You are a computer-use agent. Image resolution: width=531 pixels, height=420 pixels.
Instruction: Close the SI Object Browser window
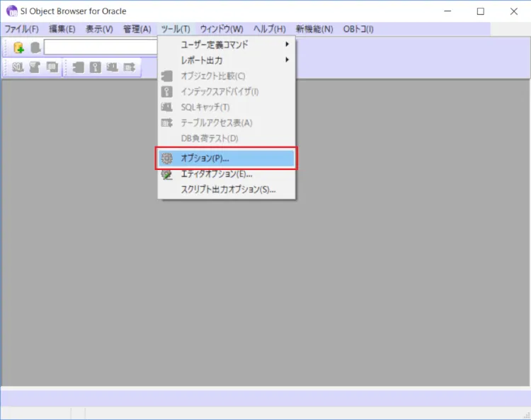click(x=513, y=11)
